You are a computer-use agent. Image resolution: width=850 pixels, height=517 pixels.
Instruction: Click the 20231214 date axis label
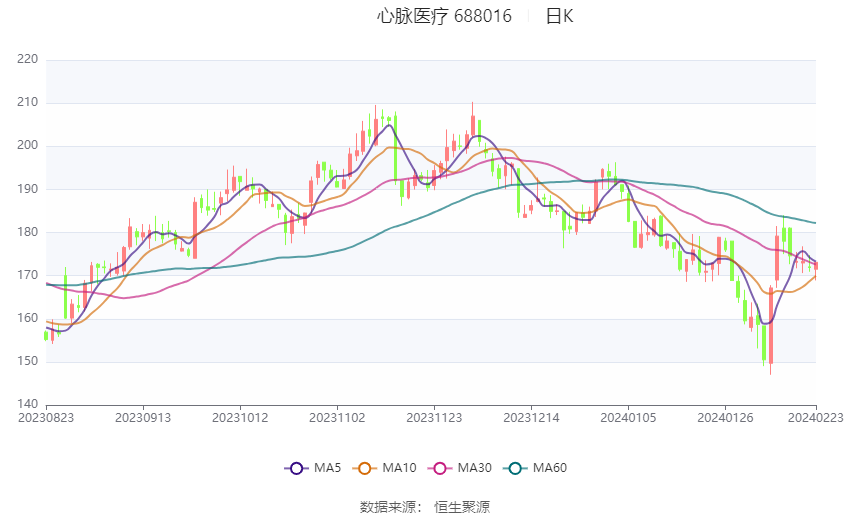(x=531, y=418)
